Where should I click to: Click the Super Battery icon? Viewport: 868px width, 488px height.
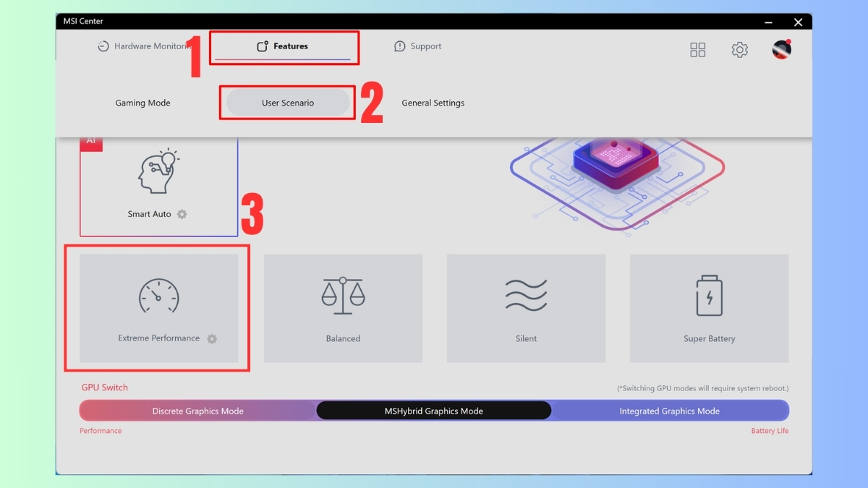[709, 295]
